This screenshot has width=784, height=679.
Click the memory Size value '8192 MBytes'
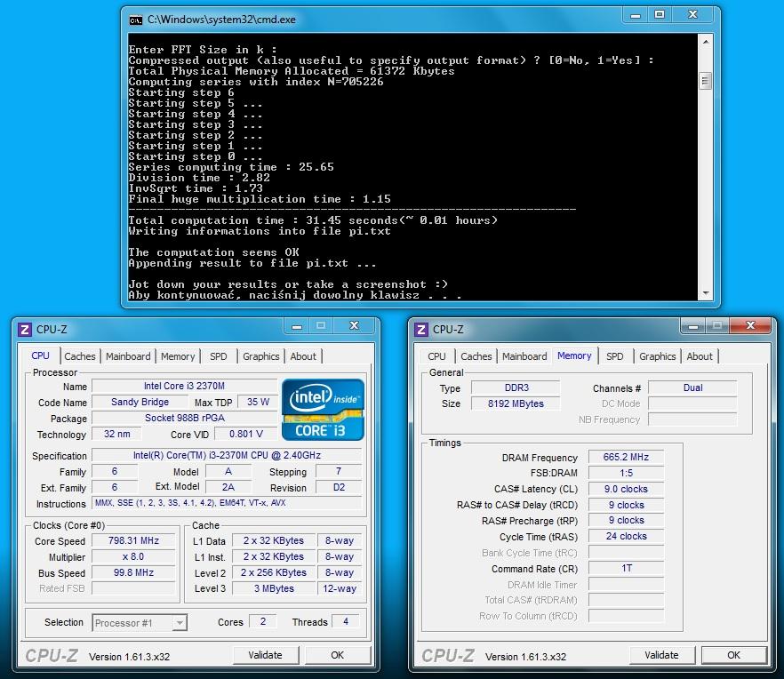click(x=516, y=404)
